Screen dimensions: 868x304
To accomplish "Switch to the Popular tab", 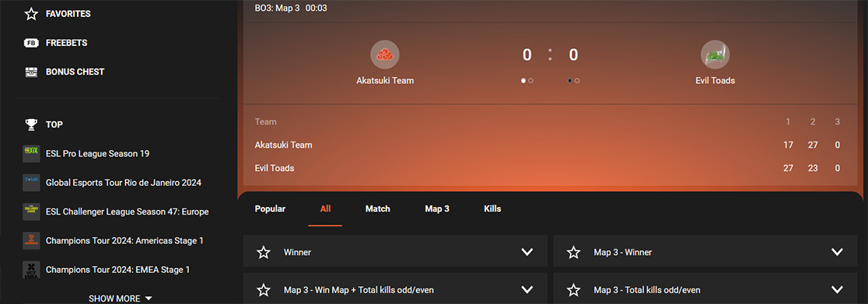I will pyautogui.click(x=270, y=209).
